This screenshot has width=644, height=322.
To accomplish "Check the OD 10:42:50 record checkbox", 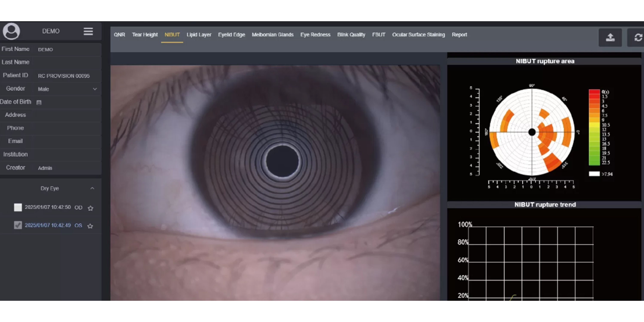I will (x=18, y=208).
